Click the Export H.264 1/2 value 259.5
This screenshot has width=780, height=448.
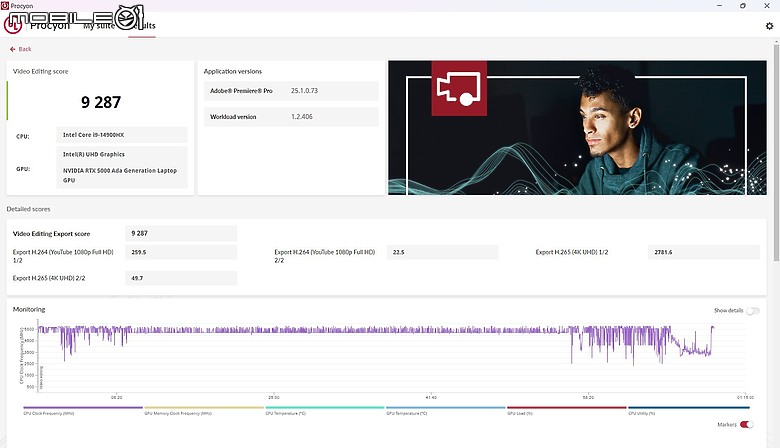(x=181, y=252)
